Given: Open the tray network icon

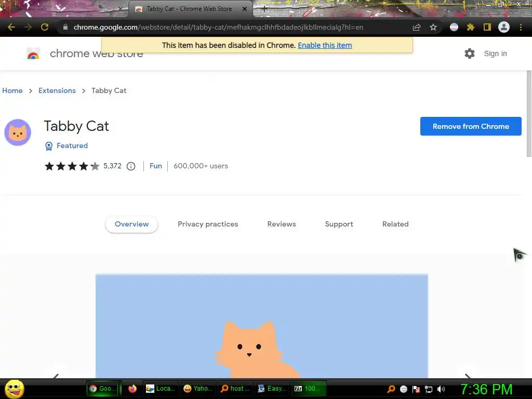Looking at the screenshot, I should 429,389.
